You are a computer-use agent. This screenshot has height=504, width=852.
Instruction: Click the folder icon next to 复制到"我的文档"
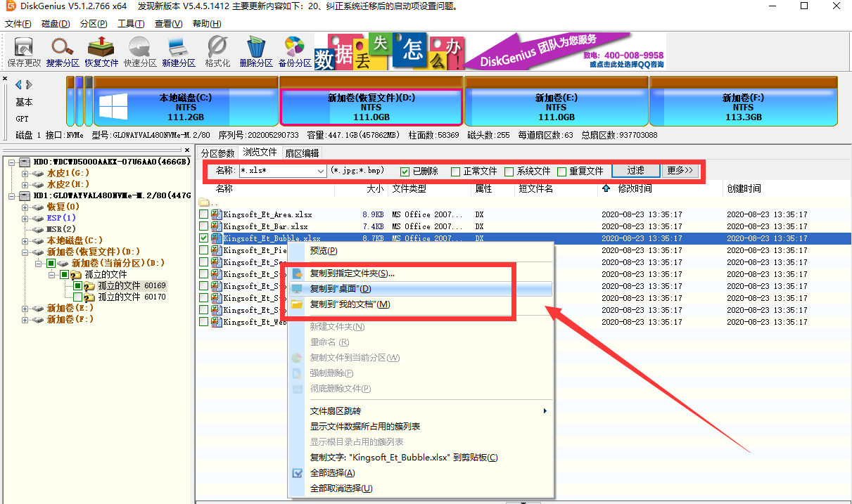pyautogui.click(x=297, y=304)
